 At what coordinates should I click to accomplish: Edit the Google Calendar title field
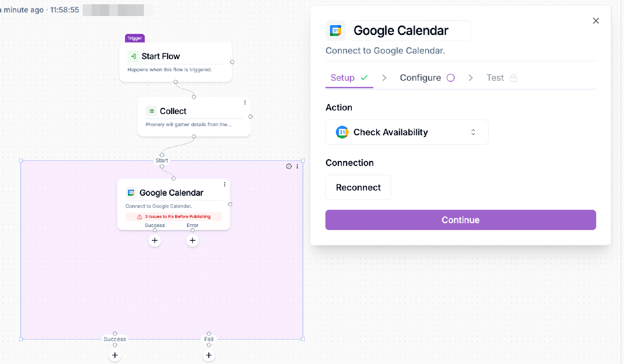pyautogui.click(x=411, y=30)
